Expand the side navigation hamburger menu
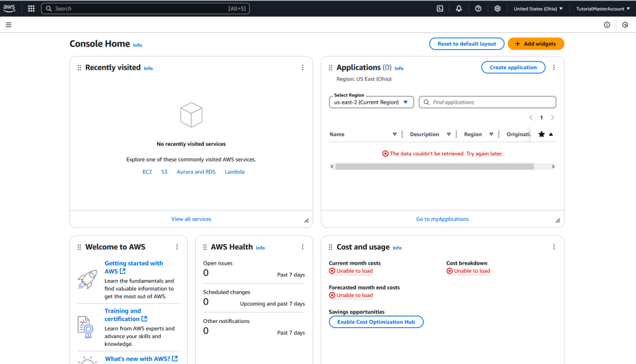This screenshot has height=364, width=636. (9, 25)
